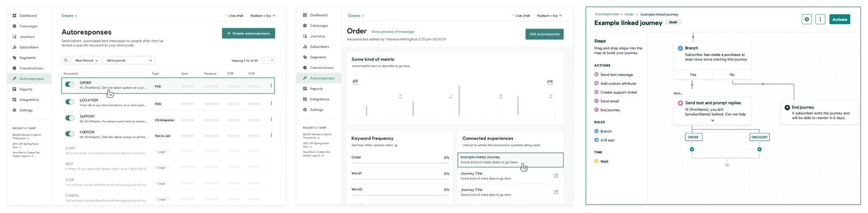The image size is (868, 213).
Task: Click the Subscribers icon in the Autoresponses list panel
Action: [x=14, y=47]
